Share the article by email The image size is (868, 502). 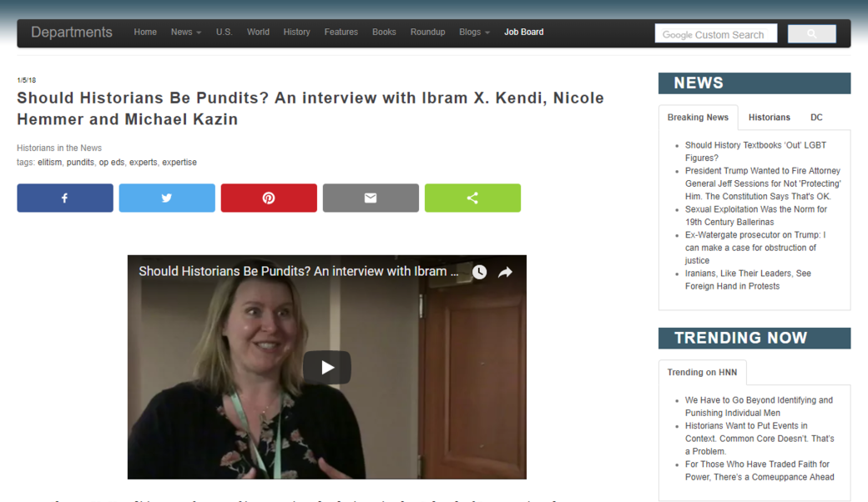pyautogui.click(x=371, y=198)
